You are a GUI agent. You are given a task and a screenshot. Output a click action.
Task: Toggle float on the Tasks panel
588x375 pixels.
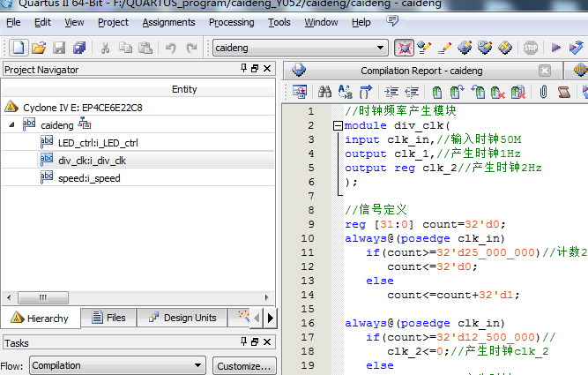click(x=256, y=342)
